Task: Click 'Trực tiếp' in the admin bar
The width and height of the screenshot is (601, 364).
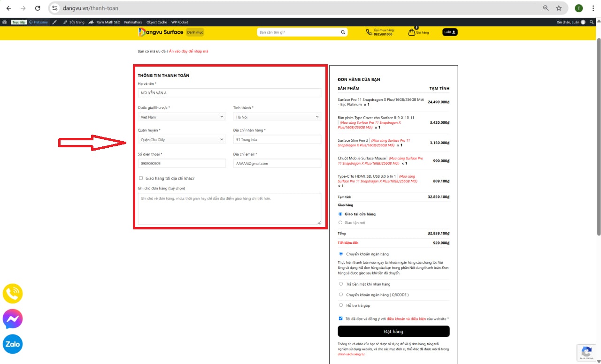Action: point(19,22)
